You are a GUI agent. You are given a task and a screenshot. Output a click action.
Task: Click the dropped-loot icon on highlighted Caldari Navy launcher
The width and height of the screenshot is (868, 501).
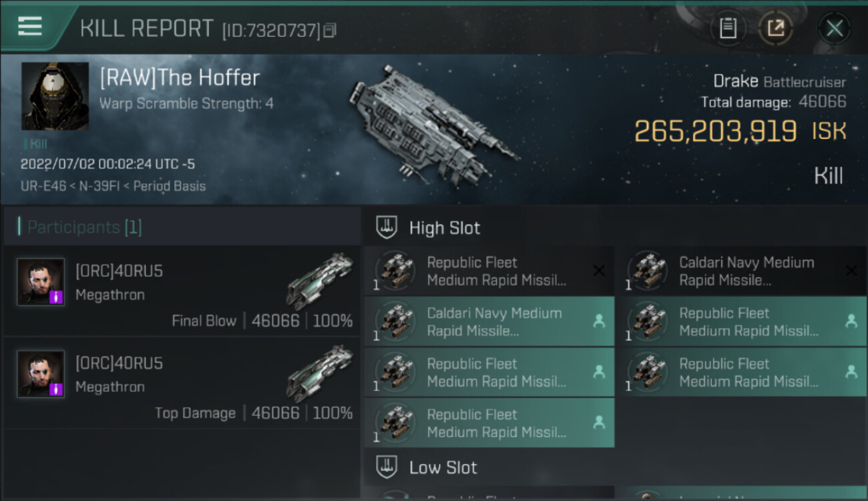tap(599, 321)
